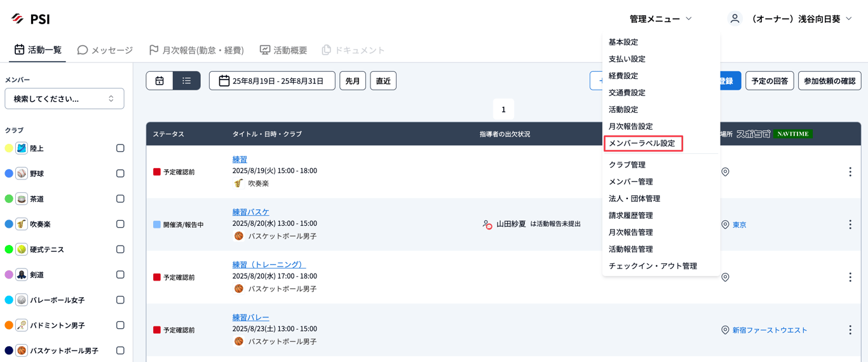Screen dimensions: 868x362
Task: Open the user profile avatar icon
Action: click(735, 19)
